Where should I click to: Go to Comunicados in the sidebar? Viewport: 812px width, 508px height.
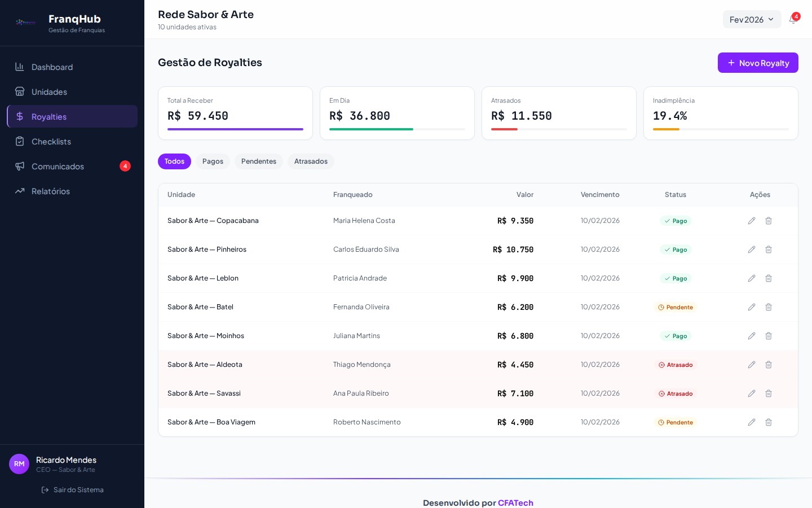(58, 167)
